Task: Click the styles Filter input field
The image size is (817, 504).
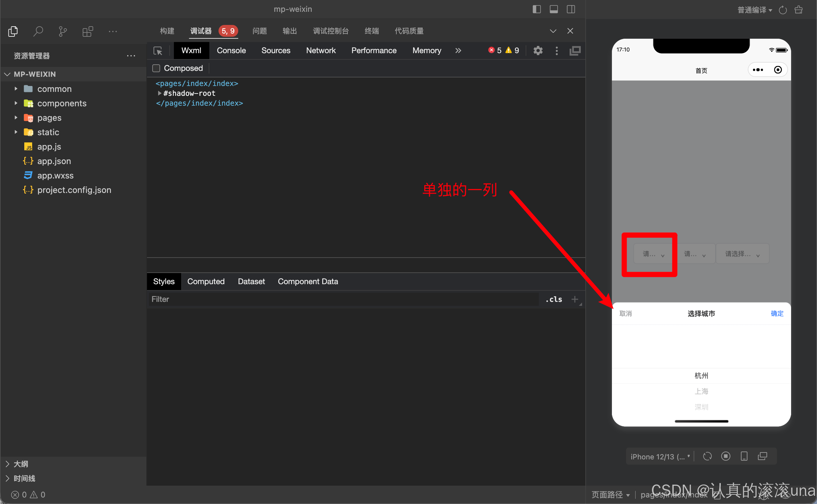Action: click(x=343, y=299)
